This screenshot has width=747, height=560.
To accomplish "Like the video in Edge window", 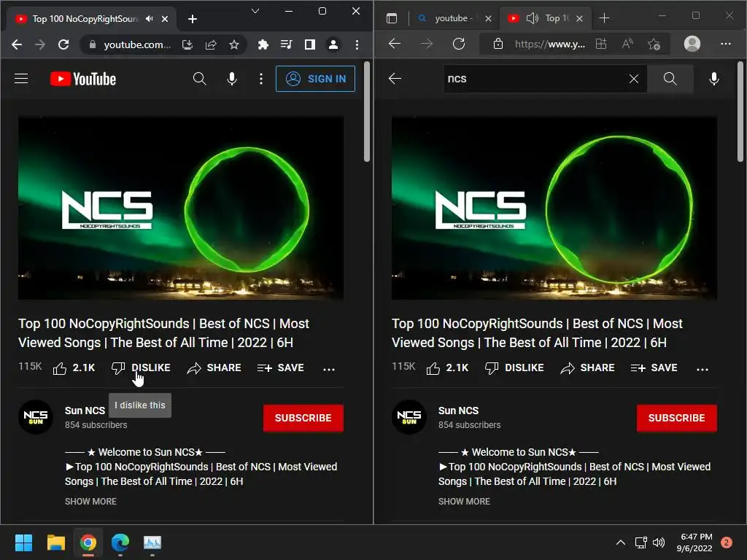I will click(x=447, y=367).
